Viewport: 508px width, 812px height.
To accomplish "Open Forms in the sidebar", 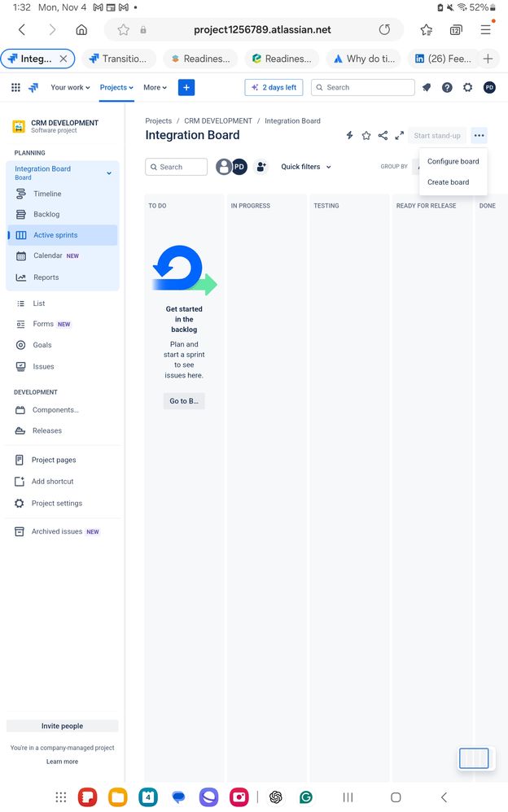I will (62, 324).
